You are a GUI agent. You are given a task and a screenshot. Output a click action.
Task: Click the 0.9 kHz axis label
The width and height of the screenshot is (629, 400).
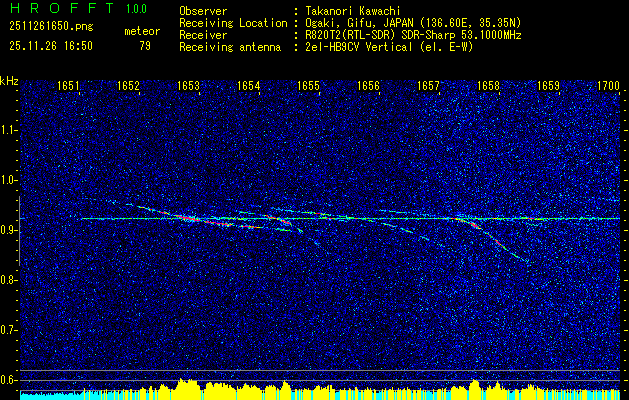[x=8, y=230]
